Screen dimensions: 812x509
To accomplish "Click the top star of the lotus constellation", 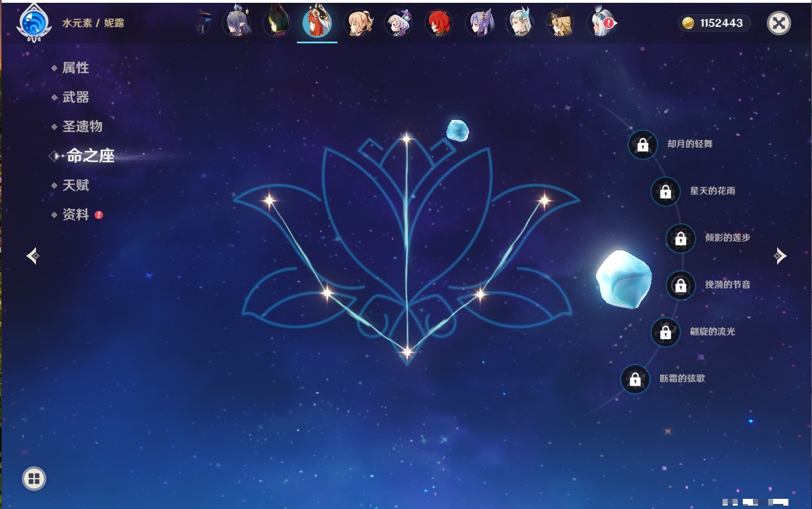I will click(407, 138).
